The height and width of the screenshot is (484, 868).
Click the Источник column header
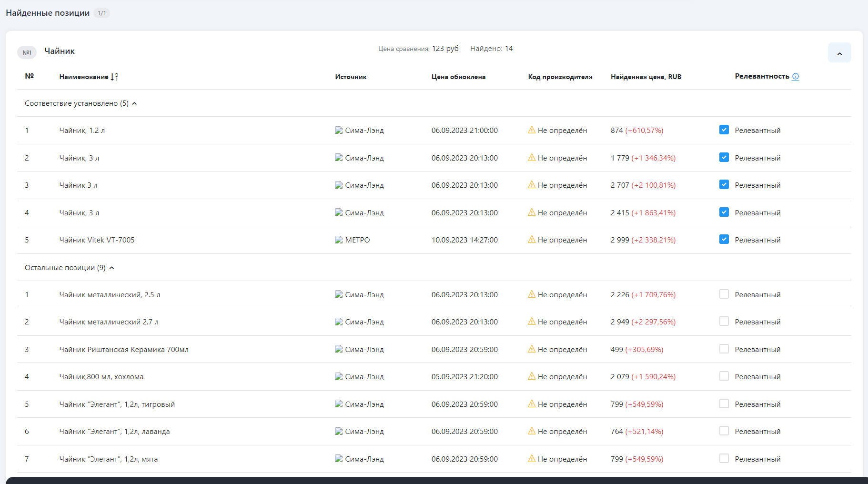(351, 77)
